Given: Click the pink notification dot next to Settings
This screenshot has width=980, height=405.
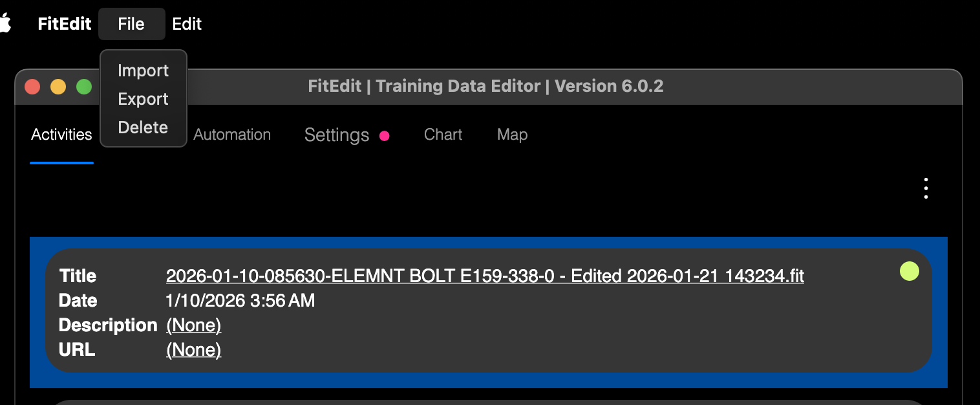Looking at the screenshot, I should (385, 136).
